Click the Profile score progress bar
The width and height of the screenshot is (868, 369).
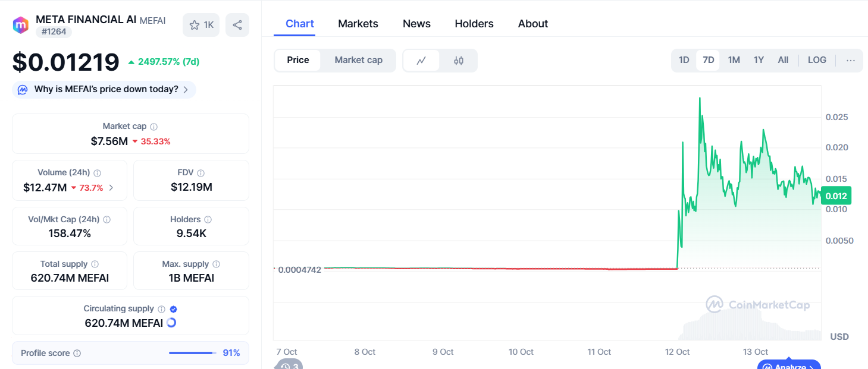point(192,353)
